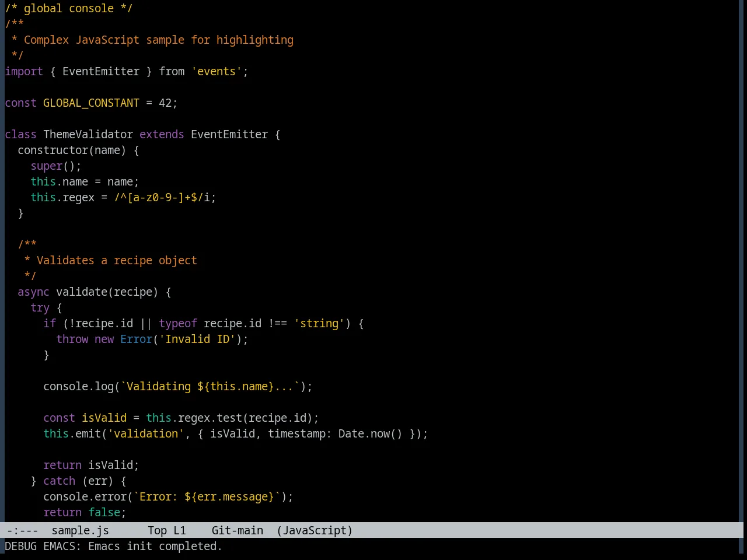Click 'Validates a recipe object' comment
Image resolution: width=747 pixels, height=560 pixels.
pos(117,260)
